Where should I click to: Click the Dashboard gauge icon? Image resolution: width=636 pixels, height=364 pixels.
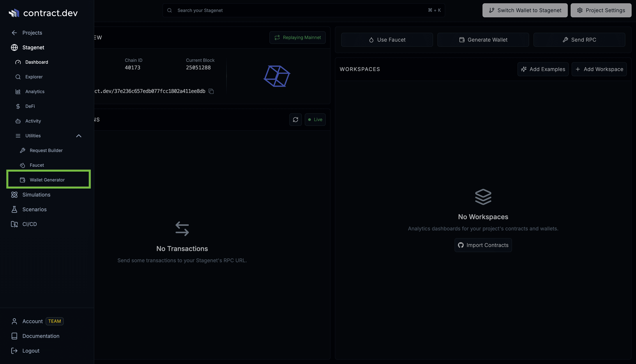pos(18,62)
